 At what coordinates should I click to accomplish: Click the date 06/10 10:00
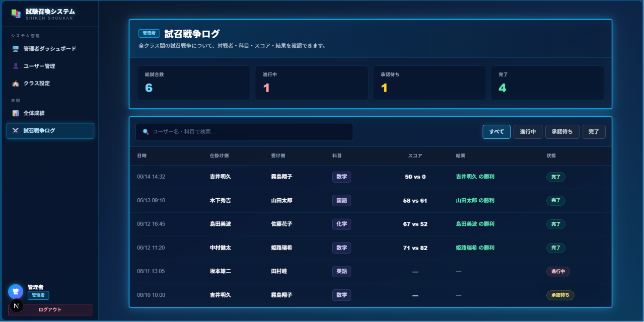click(151, 295)
